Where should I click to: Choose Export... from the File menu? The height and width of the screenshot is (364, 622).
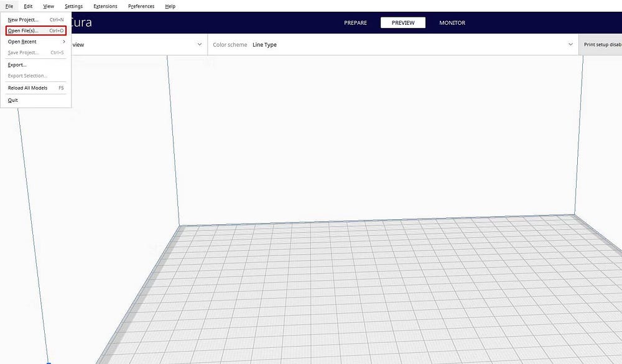pos(17,65)
